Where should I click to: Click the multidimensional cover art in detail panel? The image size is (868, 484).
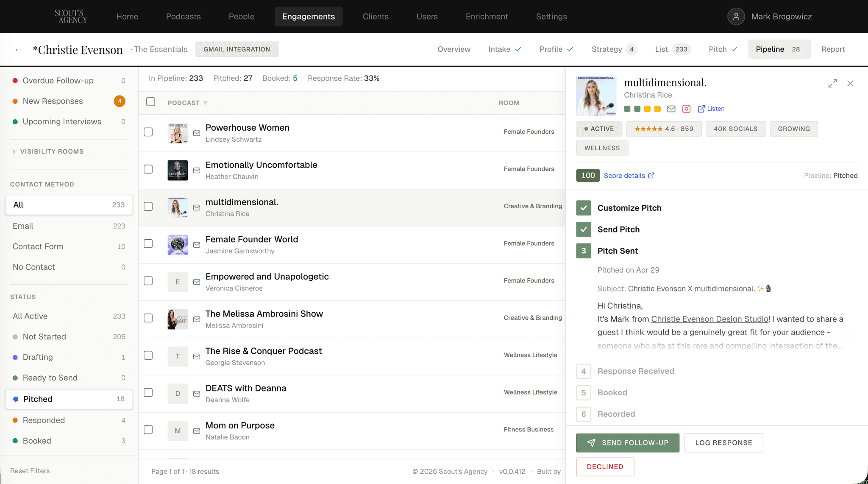596,96
